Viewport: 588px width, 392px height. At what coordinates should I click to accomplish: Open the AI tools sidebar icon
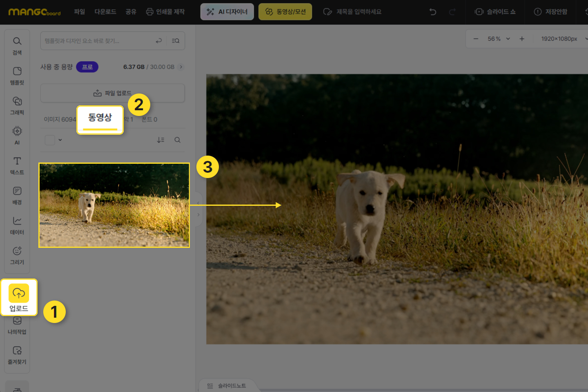pos(17,135)
